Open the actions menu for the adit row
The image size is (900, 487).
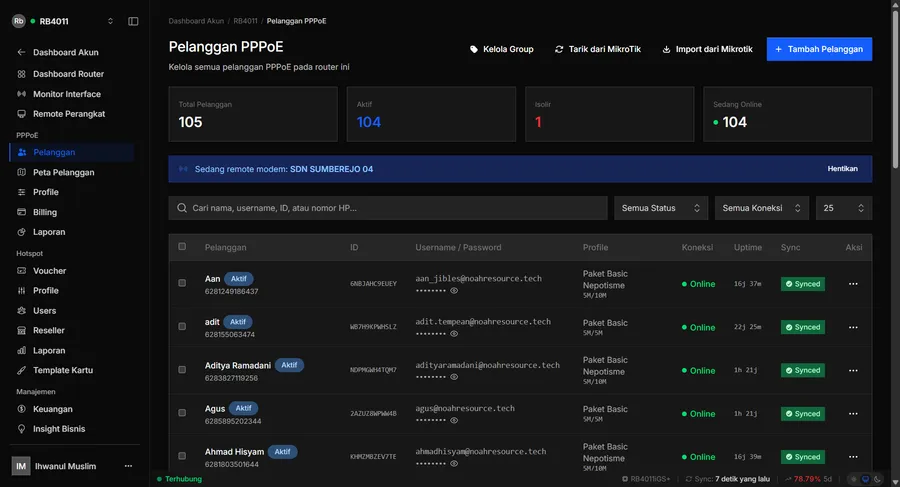coord(853,327)
